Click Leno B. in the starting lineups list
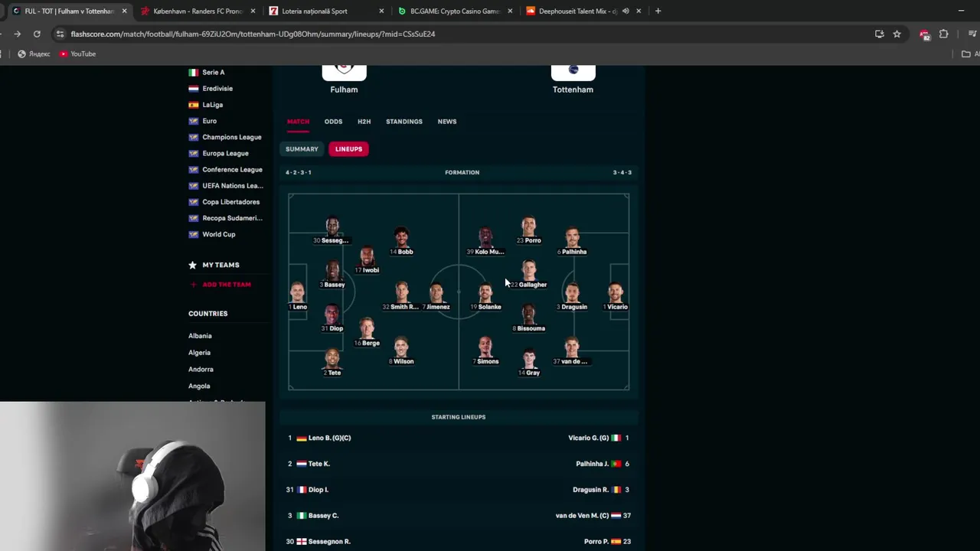Screen dimensions: 980x551 pyautogui.click(x=329, y=438)
